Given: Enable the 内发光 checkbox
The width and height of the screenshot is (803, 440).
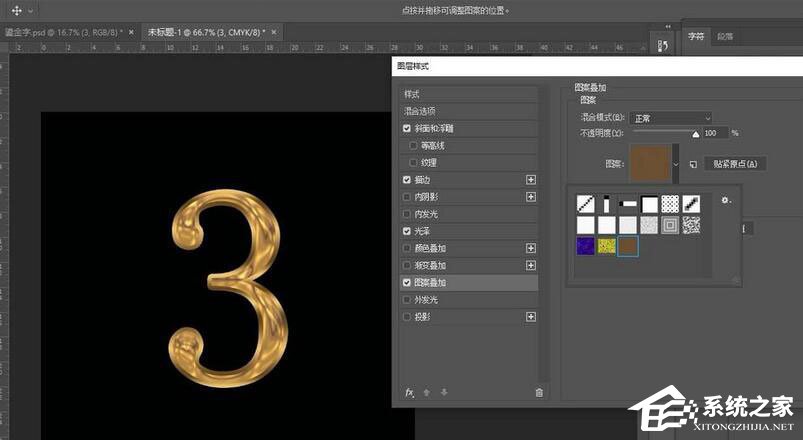Looking at the screenshot, I should point(407,214).
